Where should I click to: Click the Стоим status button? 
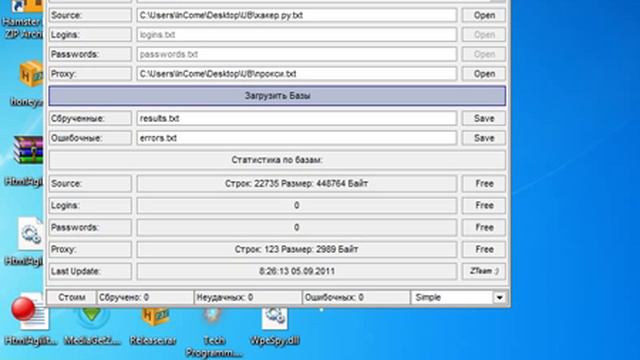coord(71,298)
